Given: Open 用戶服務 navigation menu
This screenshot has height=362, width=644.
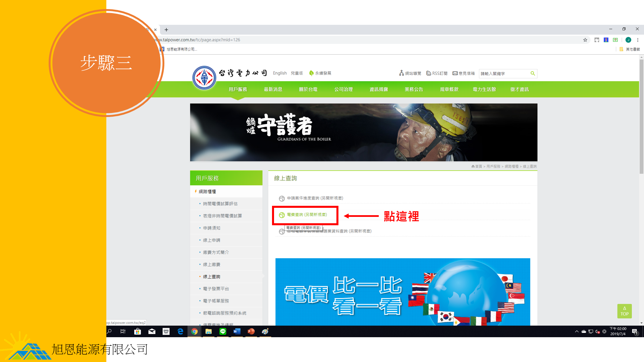Looking at the screenshot, I should click(x=238, y=89).
